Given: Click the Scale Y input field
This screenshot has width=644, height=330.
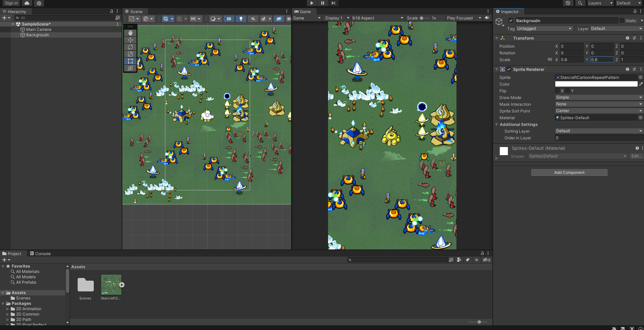Looking at the screenshot, I should coord(602,59).
